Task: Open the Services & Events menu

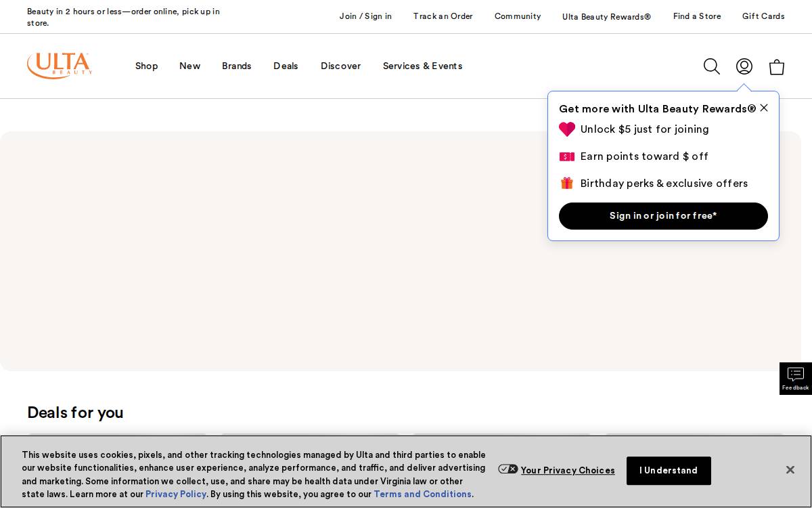Action: 423,66
